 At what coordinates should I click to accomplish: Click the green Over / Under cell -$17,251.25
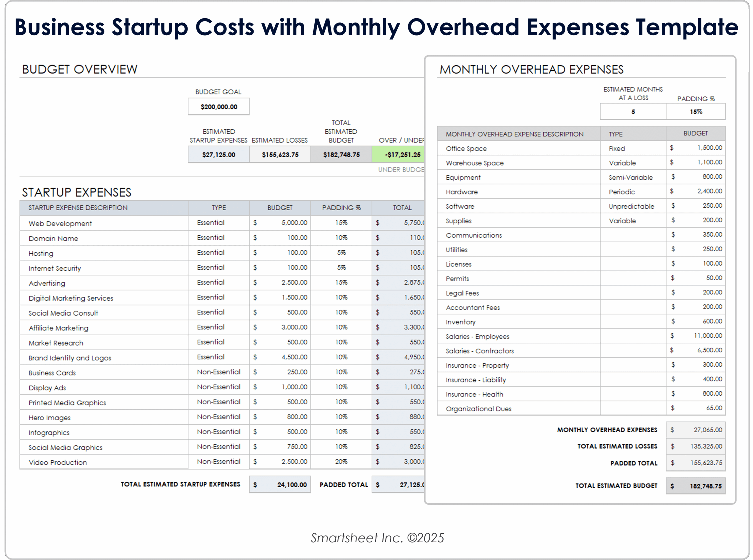399,155
